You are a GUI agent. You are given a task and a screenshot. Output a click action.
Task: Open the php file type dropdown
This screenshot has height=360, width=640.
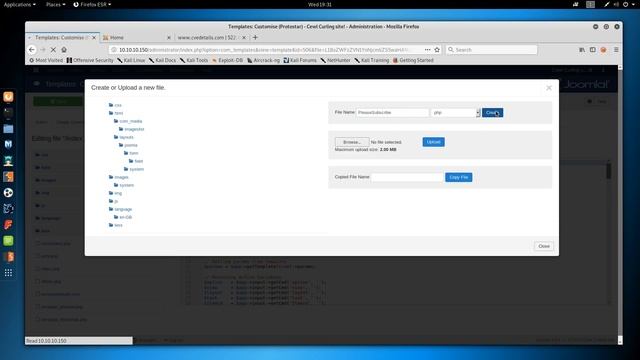[x=455, y=112]
